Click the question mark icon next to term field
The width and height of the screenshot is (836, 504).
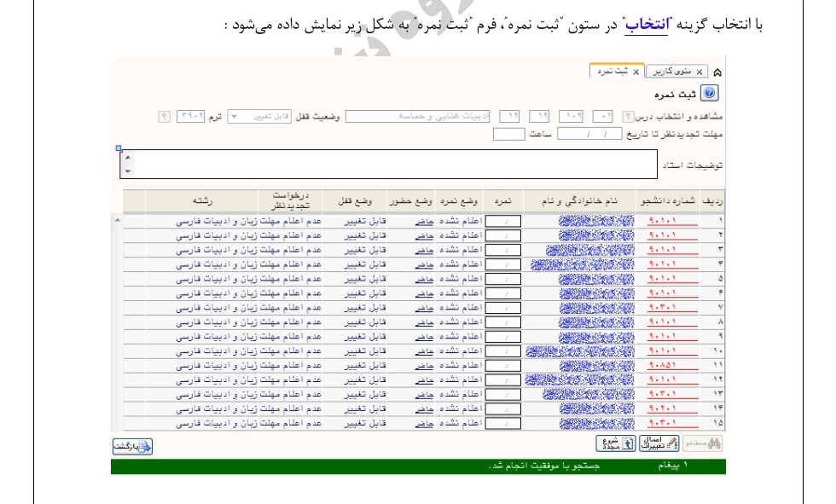point(165,116)
